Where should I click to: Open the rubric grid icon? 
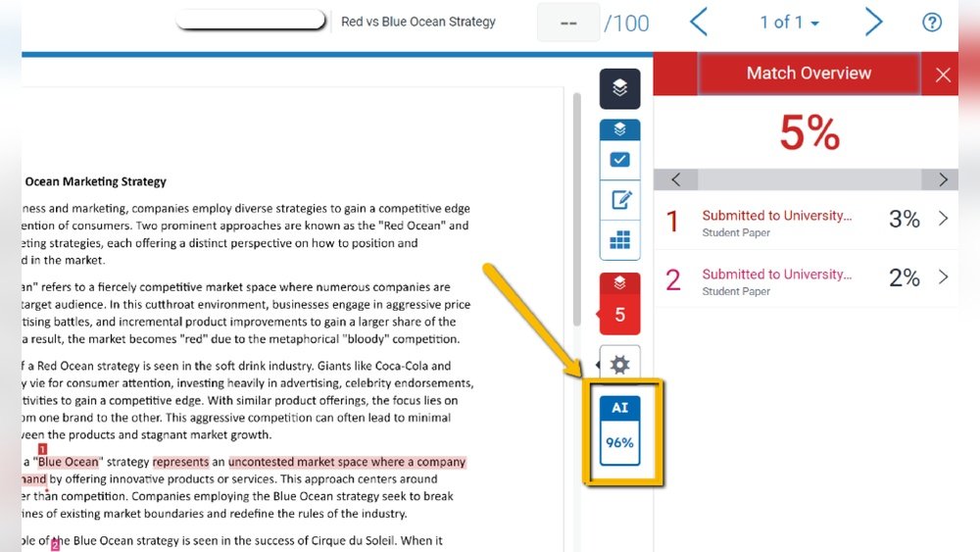click(619, 239)
